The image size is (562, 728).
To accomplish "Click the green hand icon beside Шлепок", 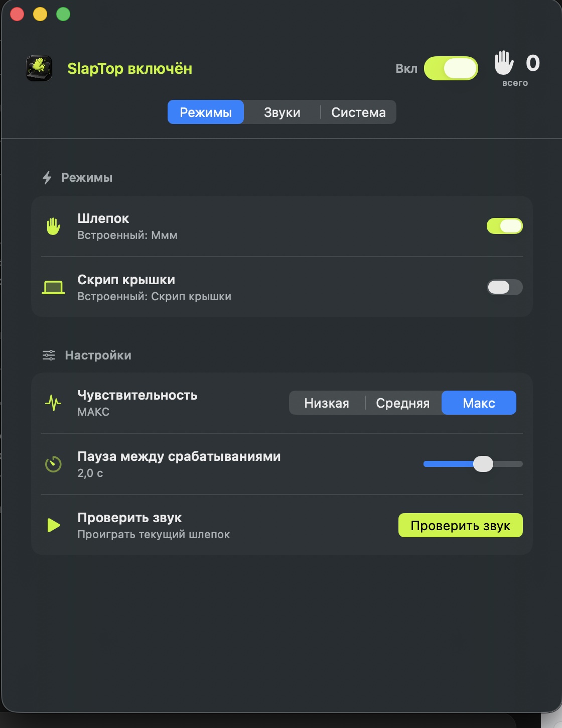I will pyautogui.click(x=53, y=226).
